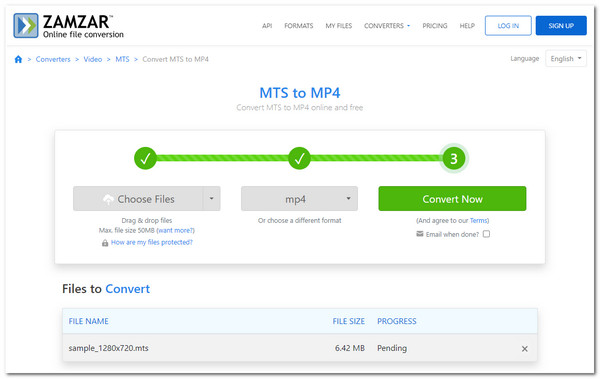Screen dimensions: 600x379
Task: Open the API nav item
Action: [267, 26]
